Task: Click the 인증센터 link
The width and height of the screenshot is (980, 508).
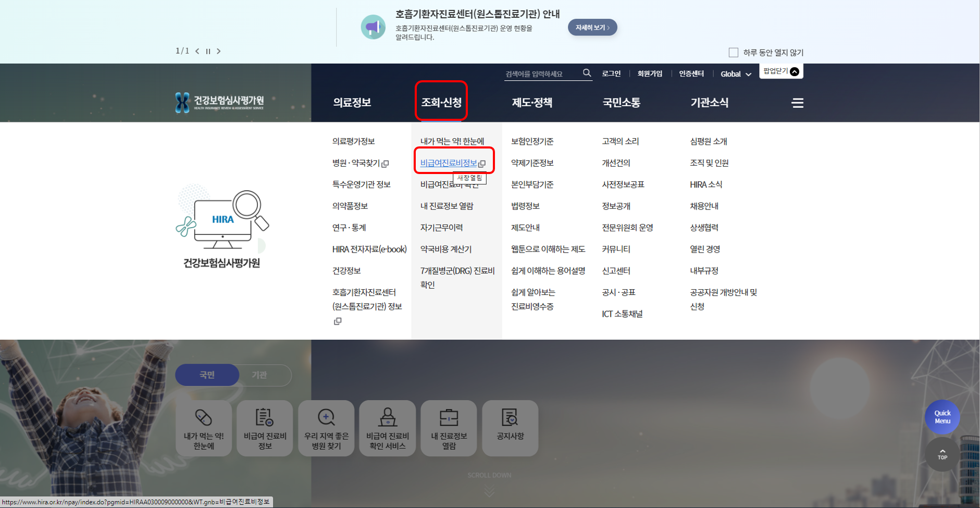Action: [x=691, y=73]
